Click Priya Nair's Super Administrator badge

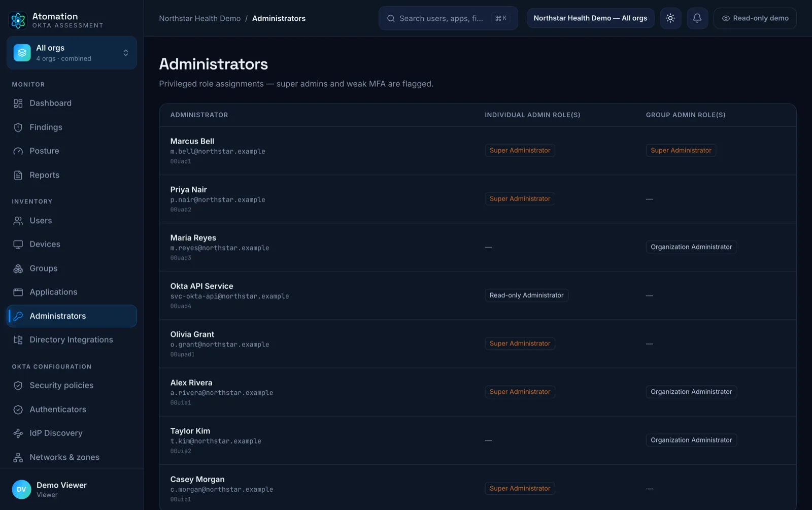coord(520,199)
